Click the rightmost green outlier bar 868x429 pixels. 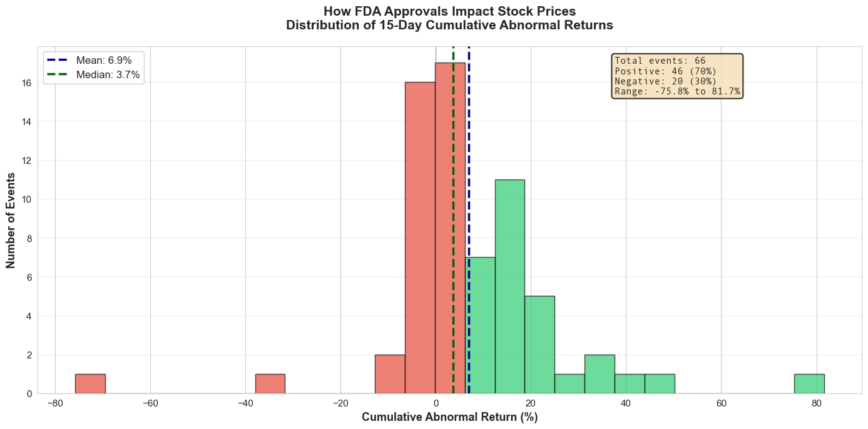[x=809, y=383]
